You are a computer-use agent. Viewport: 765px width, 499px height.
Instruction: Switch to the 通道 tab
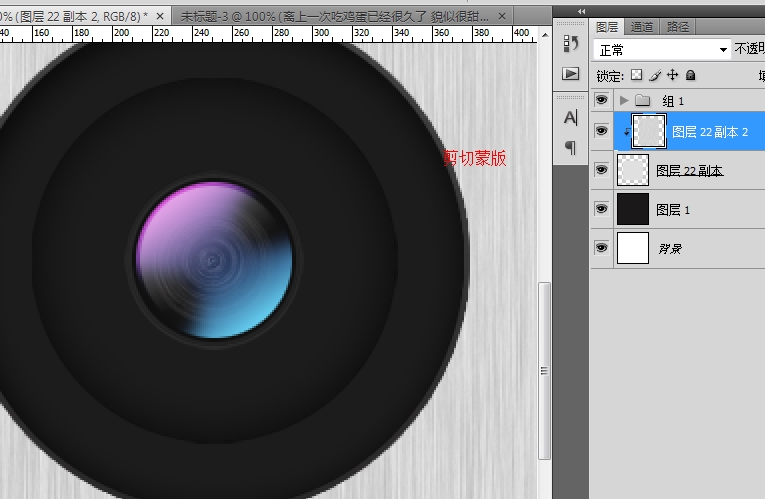(x=643, y=27)
